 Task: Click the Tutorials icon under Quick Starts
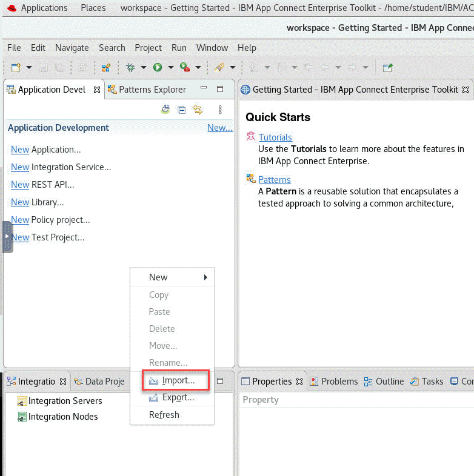[251, 137]
